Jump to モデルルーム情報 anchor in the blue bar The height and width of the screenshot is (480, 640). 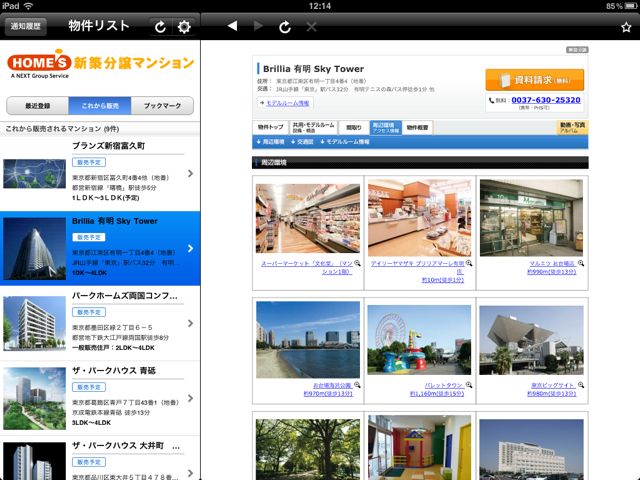(x=345, y=142)
